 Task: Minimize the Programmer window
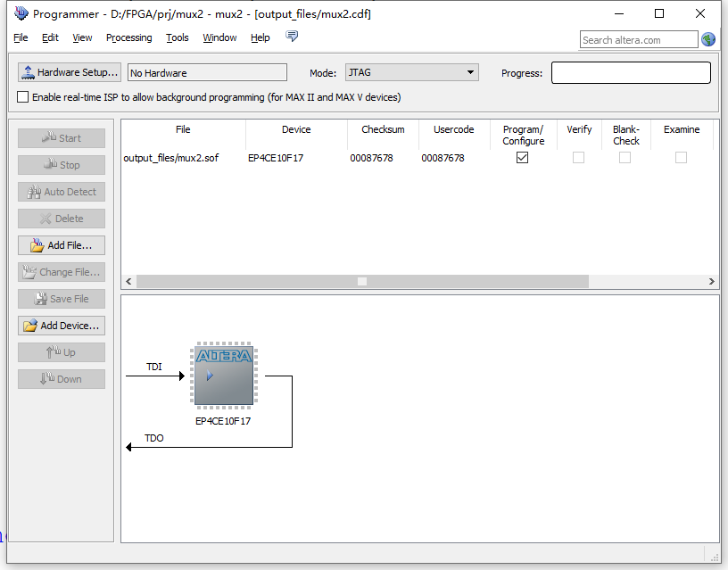point(619,14)
